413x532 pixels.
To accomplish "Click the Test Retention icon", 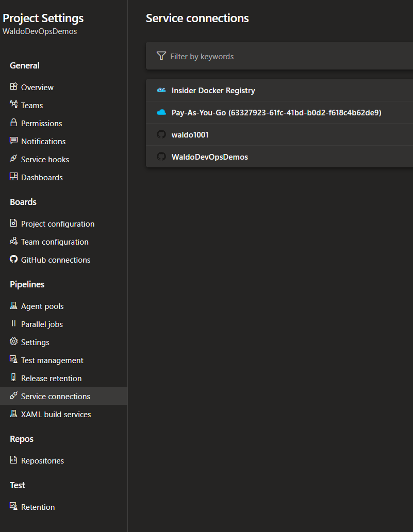I will [13, 506].
